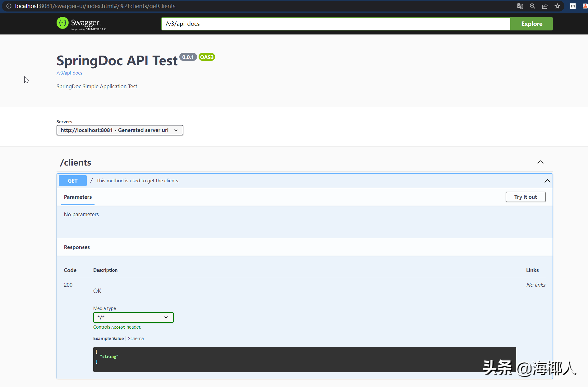Open the /v3/api-docs link under title
588x387 pixels.
point(69,73)
